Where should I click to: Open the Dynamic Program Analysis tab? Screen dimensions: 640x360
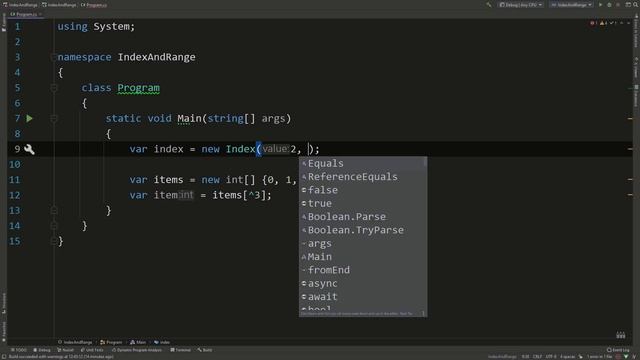coord(137,350)
